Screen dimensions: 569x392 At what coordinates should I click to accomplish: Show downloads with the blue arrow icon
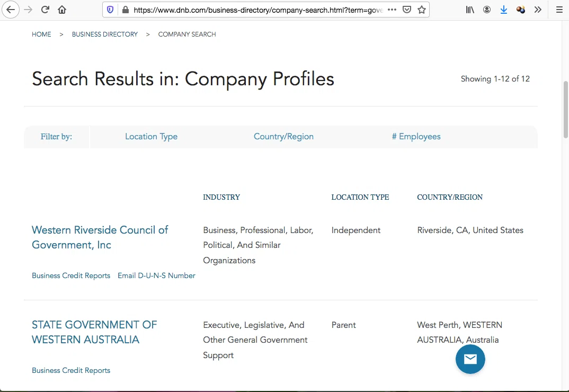coord(504,10)
